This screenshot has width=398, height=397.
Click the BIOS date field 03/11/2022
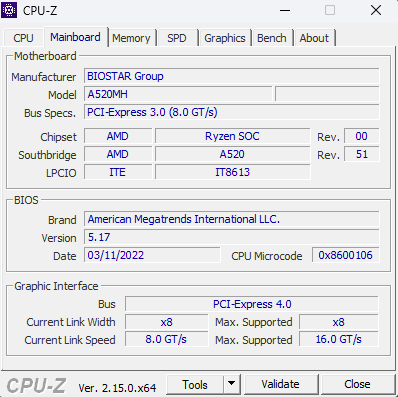[x=152, y=255]
